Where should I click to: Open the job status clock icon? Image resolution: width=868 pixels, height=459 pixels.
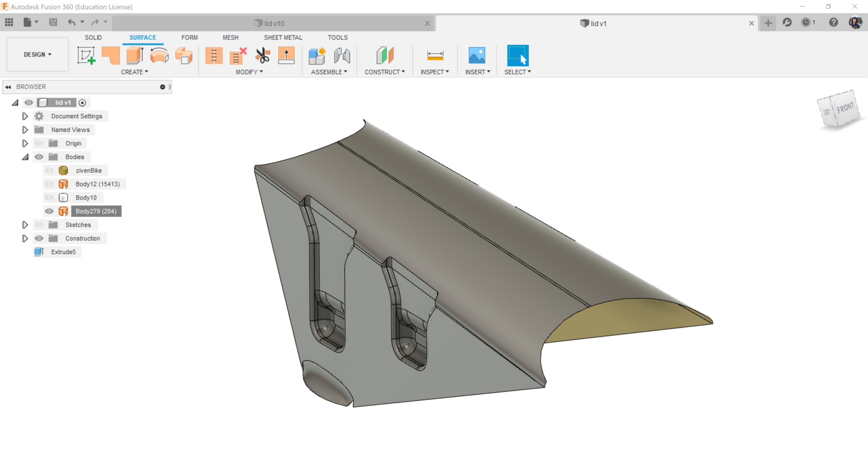806,23
